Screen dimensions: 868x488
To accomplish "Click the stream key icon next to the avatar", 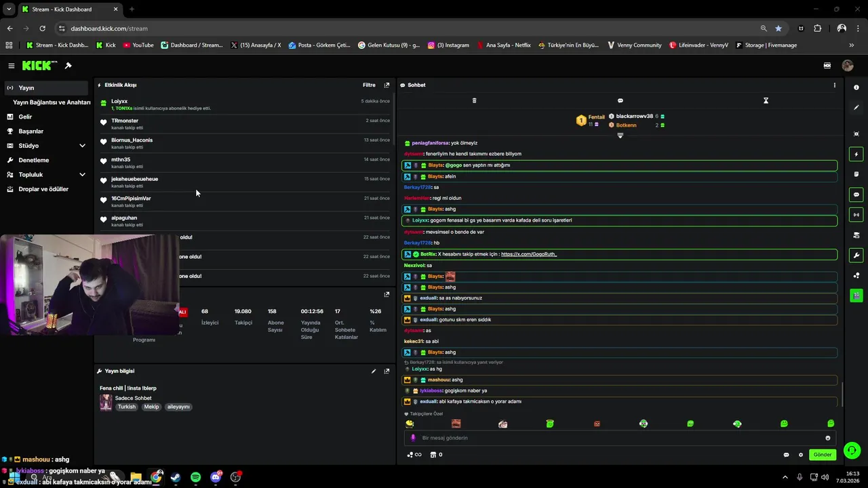I will pyautogui.click(x=827, y=66).
